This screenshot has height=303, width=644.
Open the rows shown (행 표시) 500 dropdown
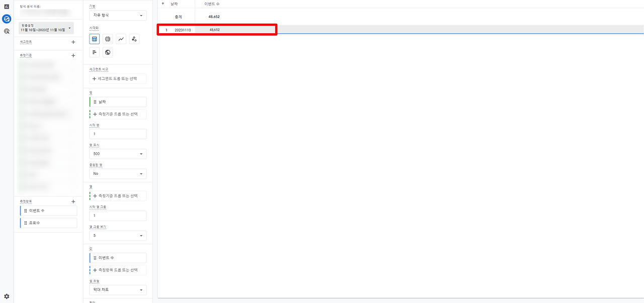pos(118,154)
